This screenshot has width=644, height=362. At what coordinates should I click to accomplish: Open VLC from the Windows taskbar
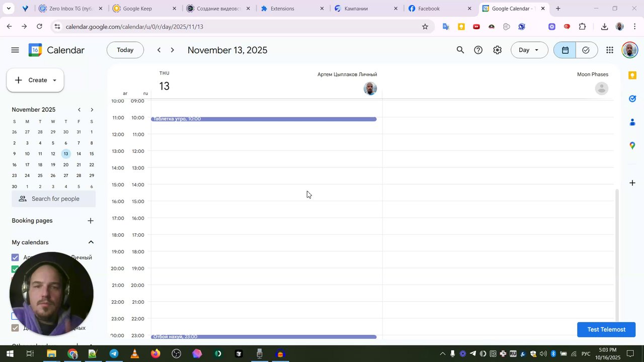click(x=134, y=354)
